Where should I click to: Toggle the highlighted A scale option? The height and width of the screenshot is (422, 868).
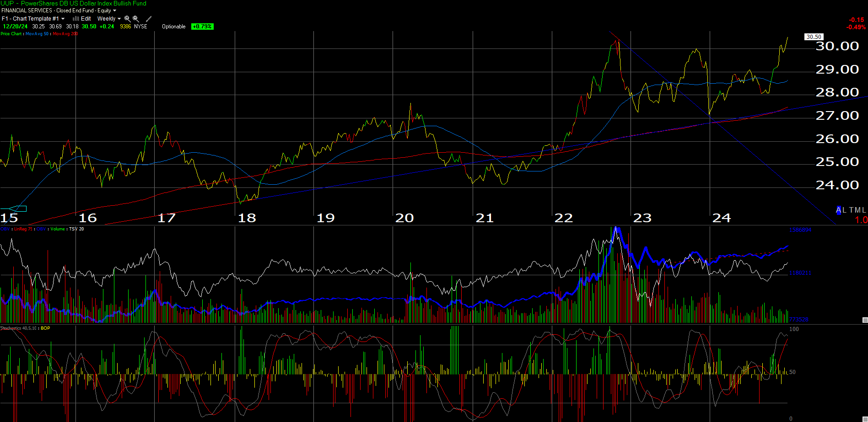point(838,210)
